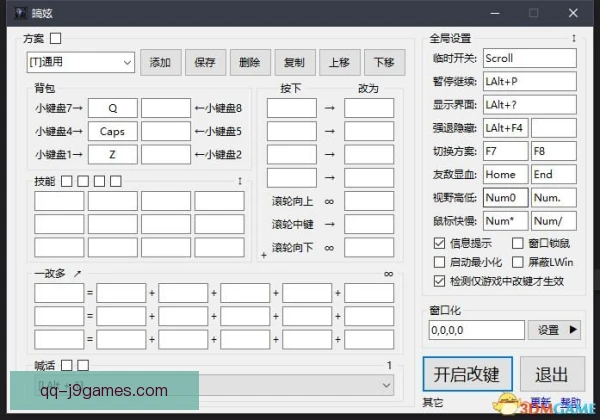The width and height of the screenshot is (600, 420).
Task: Click the 切换方案 F7 field
Action: click(506, 151)
